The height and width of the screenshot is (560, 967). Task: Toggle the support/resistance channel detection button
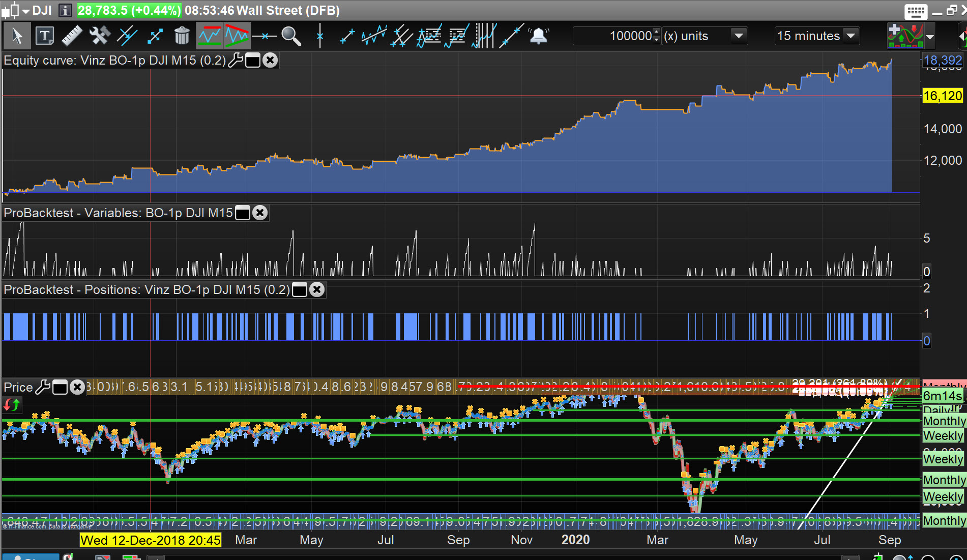coord(209,36)
